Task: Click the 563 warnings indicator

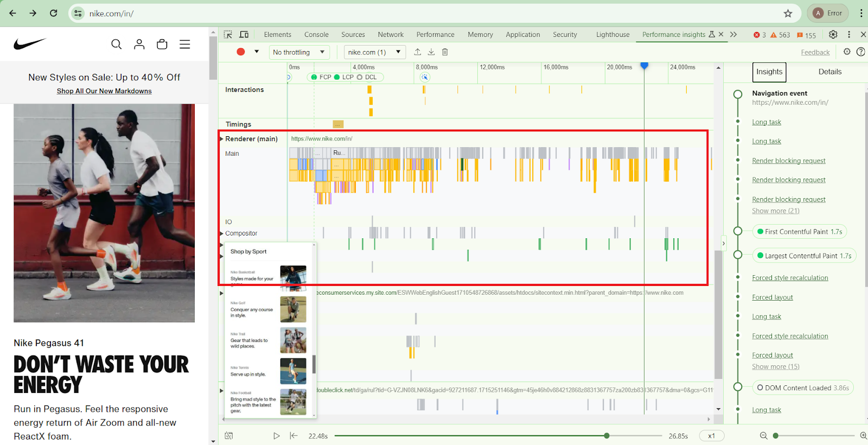Action: (780, 35)
